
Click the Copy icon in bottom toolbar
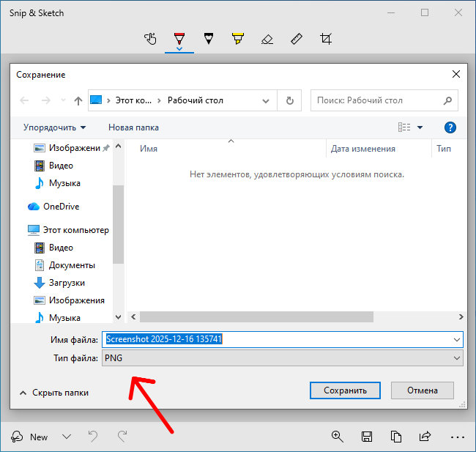tap(396, 437)
